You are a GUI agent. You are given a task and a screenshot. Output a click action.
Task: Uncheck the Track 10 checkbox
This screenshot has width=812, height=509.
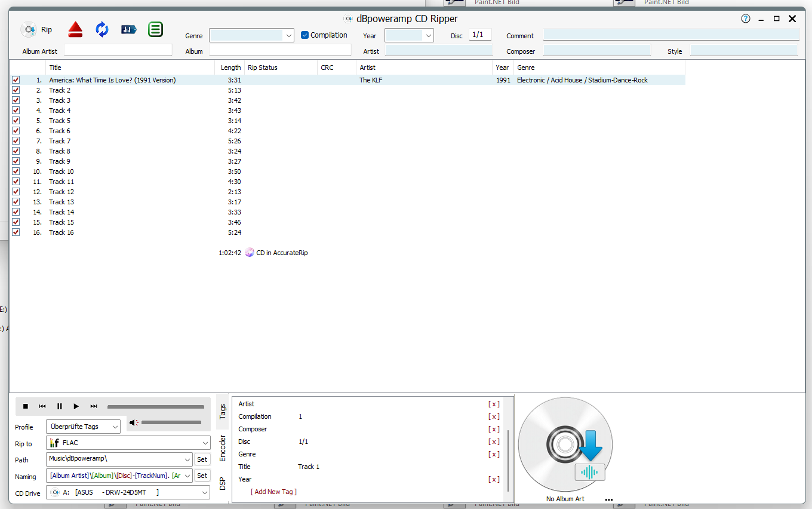click(x=16, y=171)
